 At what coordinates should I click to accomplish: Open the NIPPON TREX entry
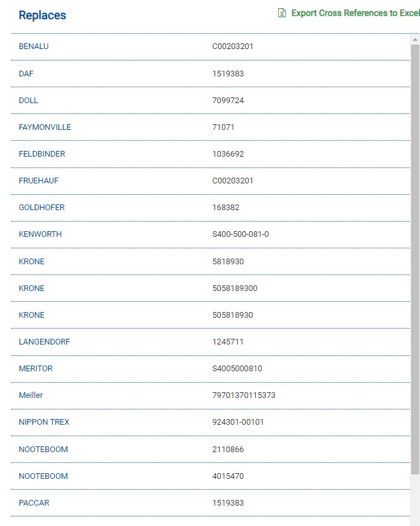tap(44, 422)
